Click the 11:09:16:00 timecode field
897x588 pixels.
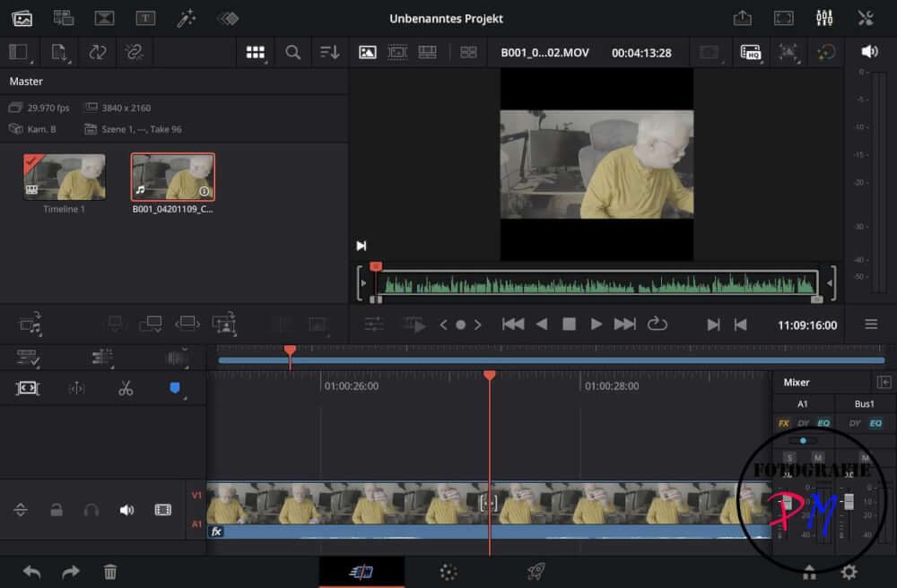pyautogui.click(x=807, y=325)
